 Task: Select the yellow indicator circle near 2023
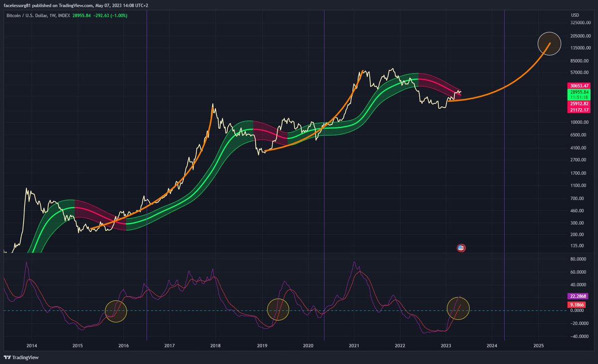(x=458, y=308)
